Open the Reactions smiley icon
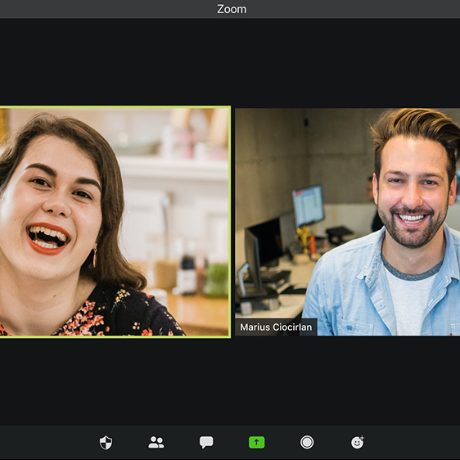This screenshot has width=460, height=460. click(x=357, y=443)
